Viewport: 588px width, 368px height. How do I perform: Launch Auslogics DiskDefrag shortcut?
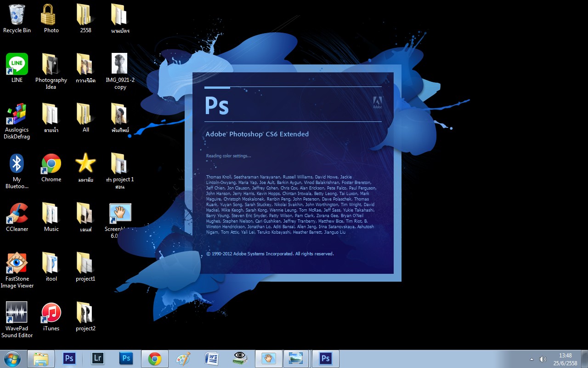point(17,121)
